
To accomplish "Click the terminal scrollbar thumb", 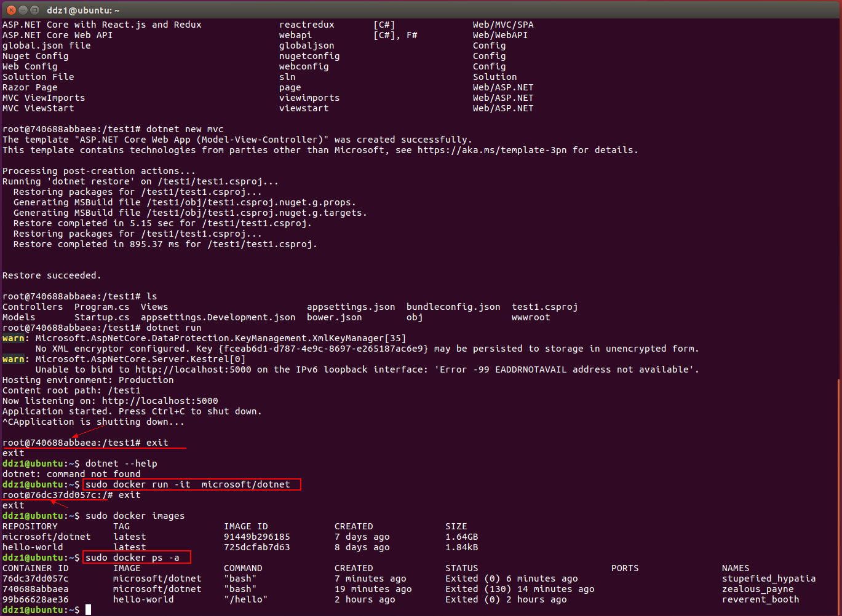I will pos(839,497).
